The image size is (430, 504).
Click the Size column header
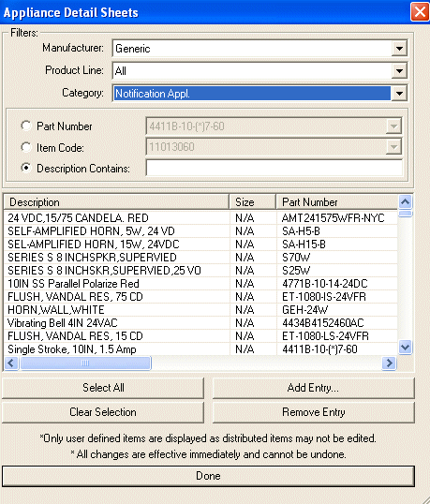[253, 202]
